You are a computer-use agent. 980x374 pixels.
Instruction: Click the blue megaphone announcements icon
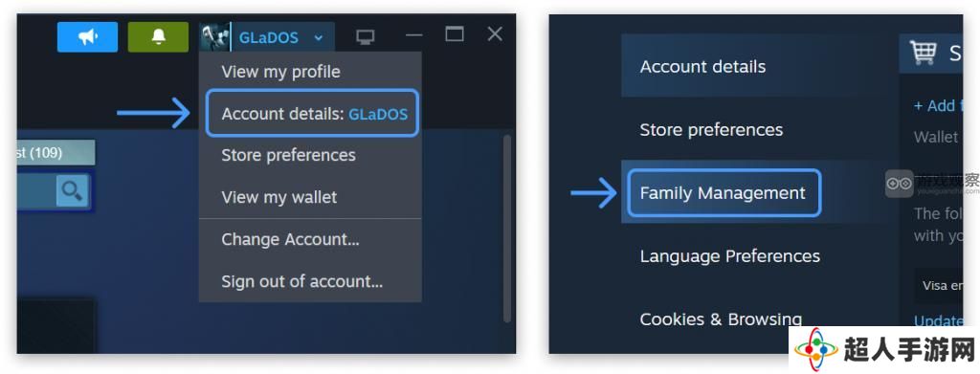87,37
